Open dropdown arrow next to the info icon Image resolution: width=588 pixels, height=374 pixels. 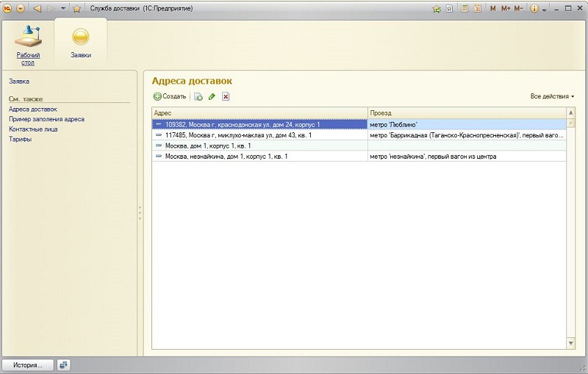pos(545,9)
